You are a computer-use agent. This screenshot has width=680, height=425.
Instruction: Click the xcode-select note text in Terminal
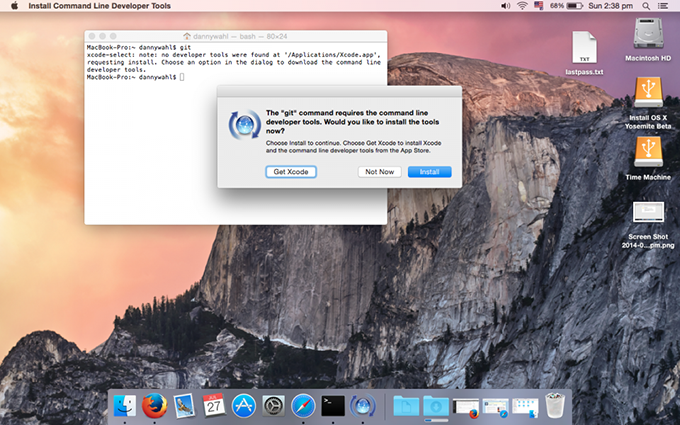[x=234, y=62]
